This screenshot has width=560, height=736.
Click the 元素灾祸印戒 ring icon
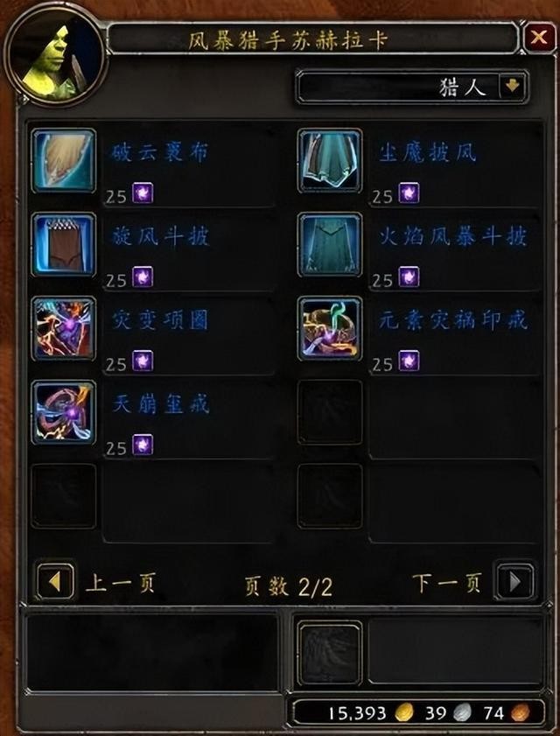[330, 328]
